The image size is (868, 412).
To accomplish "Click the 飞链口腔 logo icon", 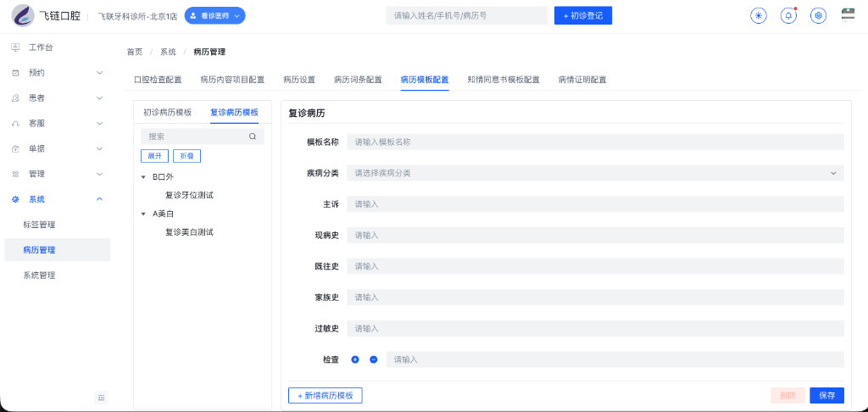I will tap(23, 15).
